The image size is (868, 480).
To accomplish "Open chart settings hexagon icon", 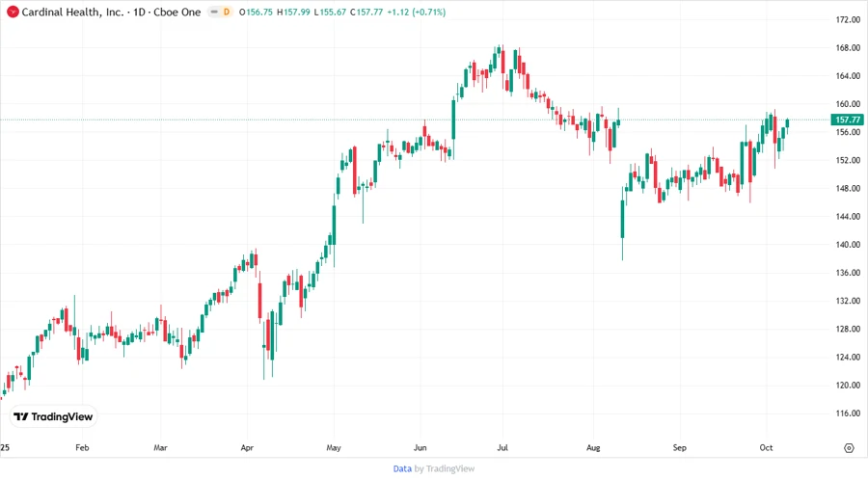I will point(849,448).
